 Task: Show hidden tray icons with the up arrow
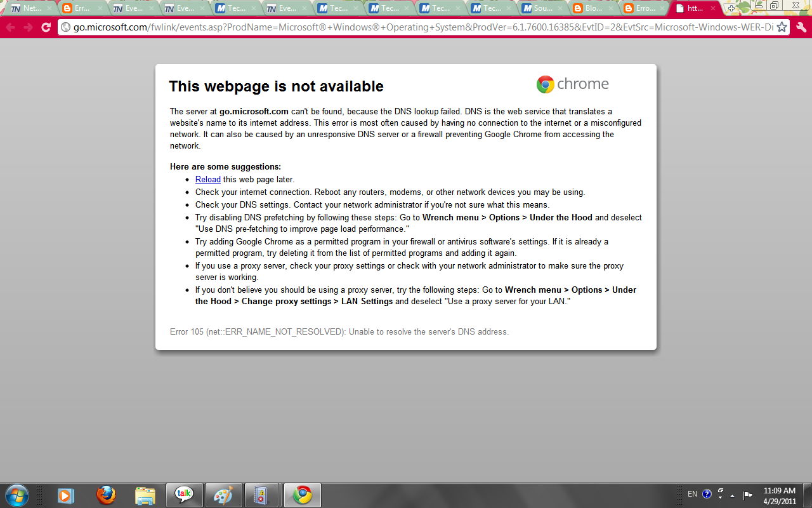tap(733, 495)
